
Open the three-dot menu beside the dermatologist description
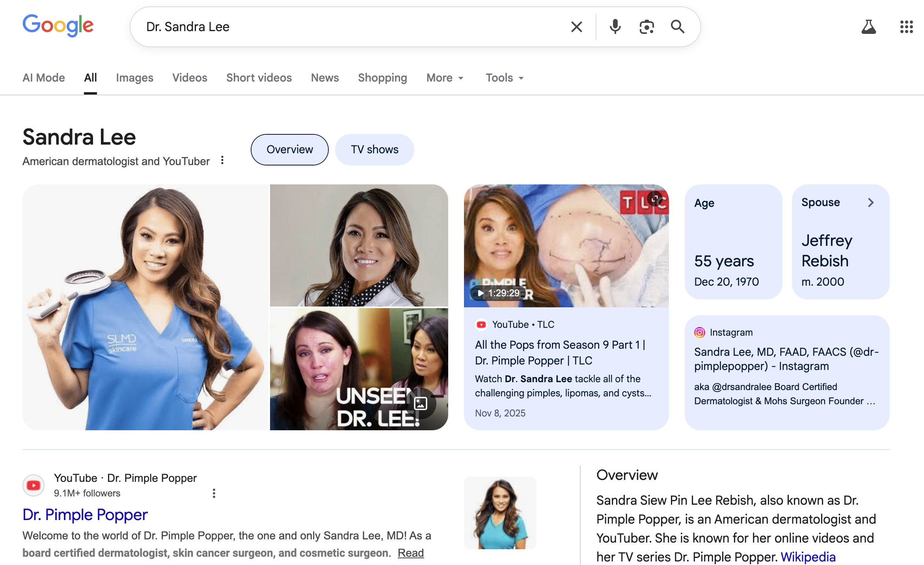[222, 160]
